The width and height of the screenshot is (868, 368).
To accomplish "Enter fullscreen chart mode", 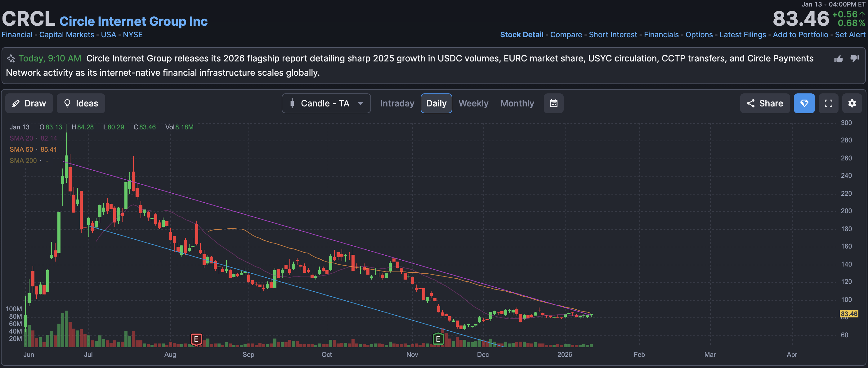I will click(828, 103).
